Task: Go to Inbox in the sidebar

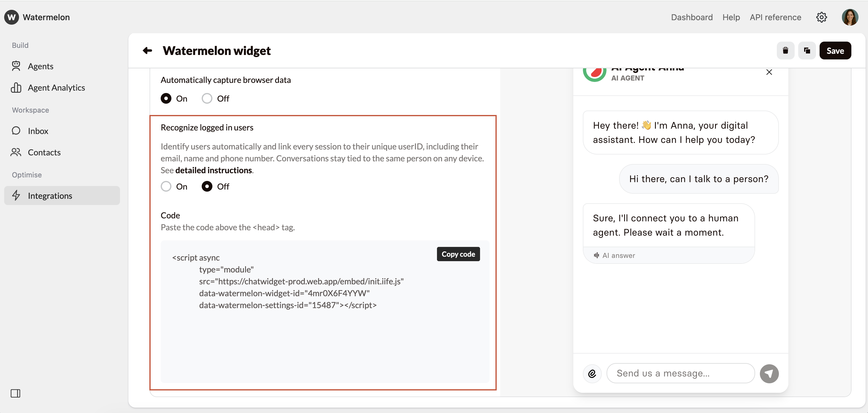Action: click(38, 131)
